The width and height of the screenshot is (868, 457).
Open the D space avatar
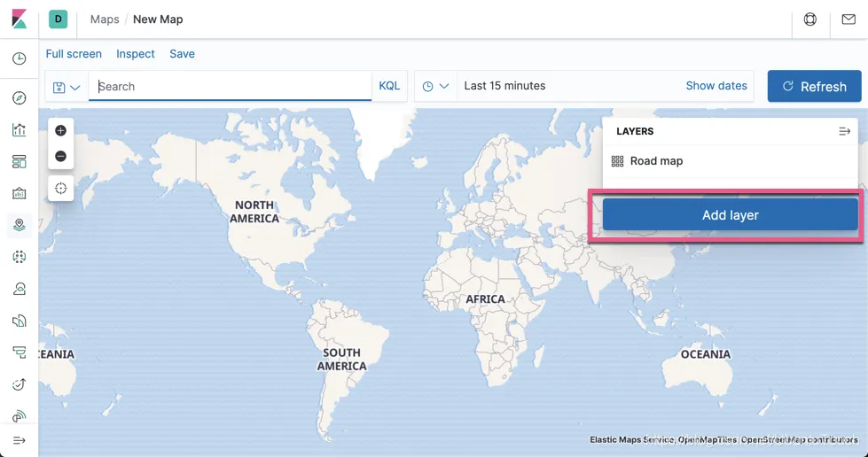coord(59,19)
